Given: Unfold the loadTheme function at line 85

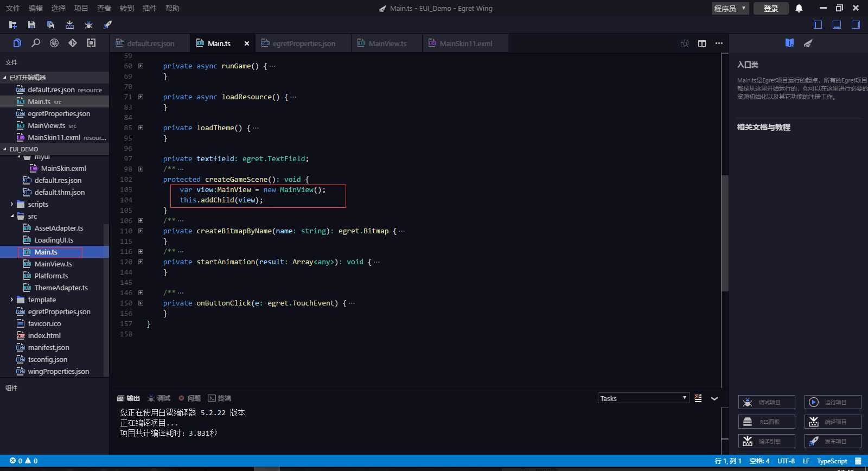Looking at the screenshot, I should [141, 128].
